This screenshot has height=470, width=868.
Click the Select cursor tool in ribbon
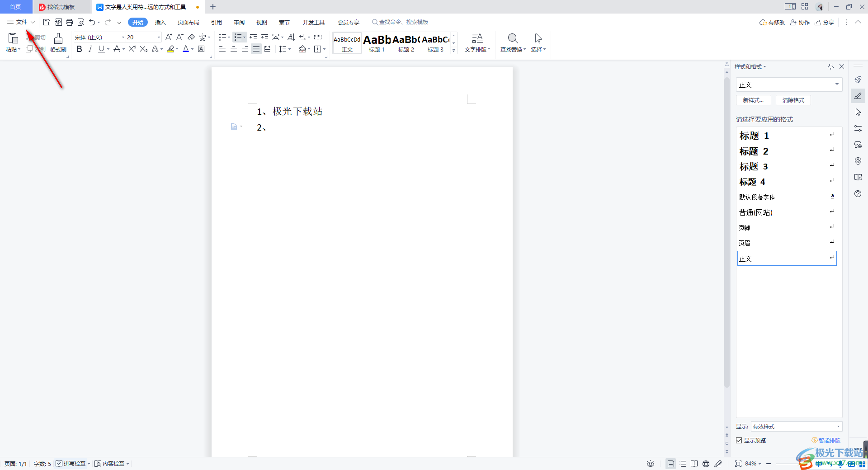coord(538,42)
